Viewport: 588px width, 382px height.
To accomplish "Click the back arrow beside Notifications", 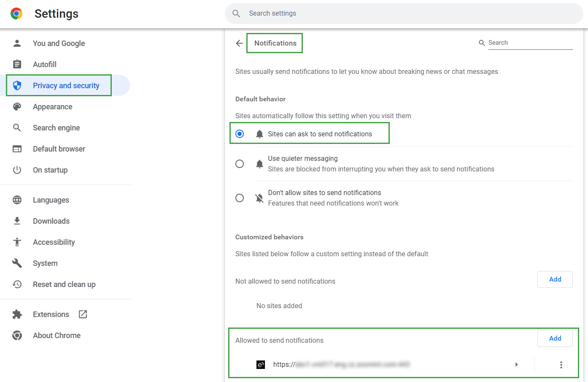I will click(239, 43).
